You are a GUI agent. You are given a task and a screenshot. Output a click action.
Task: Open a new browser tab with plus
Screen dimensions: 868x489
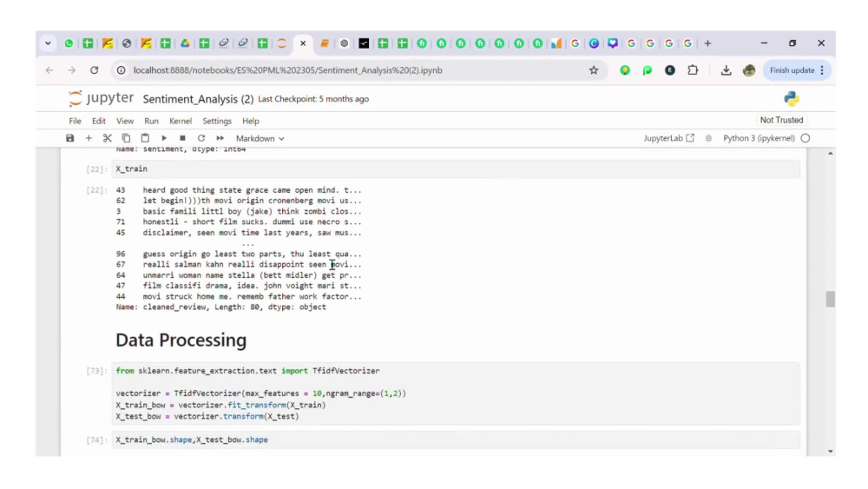[707, 43]
